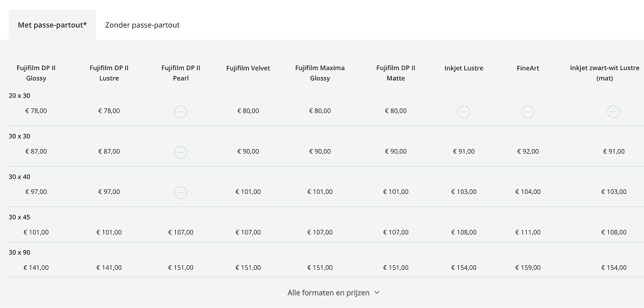This screenshot has height=308, width=644.
Task: Click € 107,00 price under Fujifilm DP II Pearl
Action: [x=180, y=232]
